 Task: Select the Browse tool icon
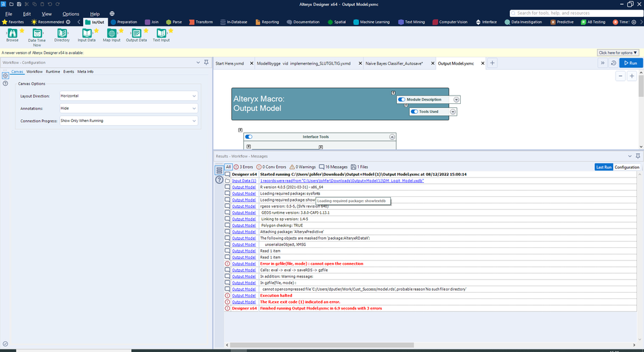coord(12,34)
